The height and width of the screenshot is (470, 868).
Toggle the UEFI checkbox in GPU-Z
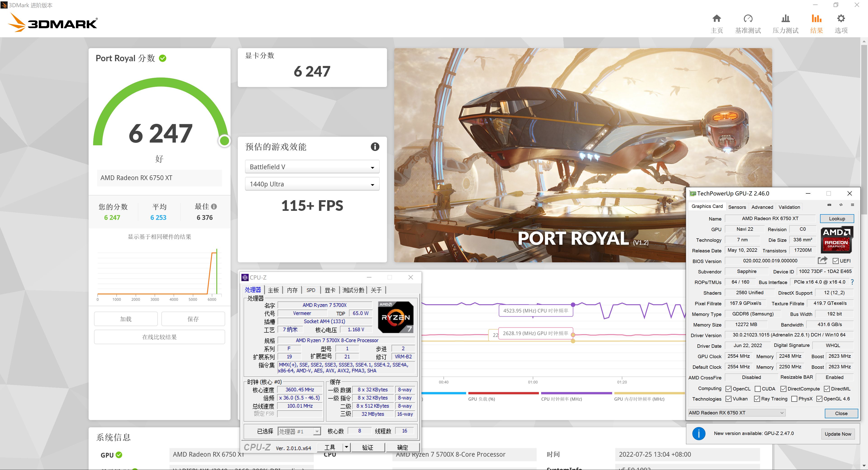pos(836,261)
